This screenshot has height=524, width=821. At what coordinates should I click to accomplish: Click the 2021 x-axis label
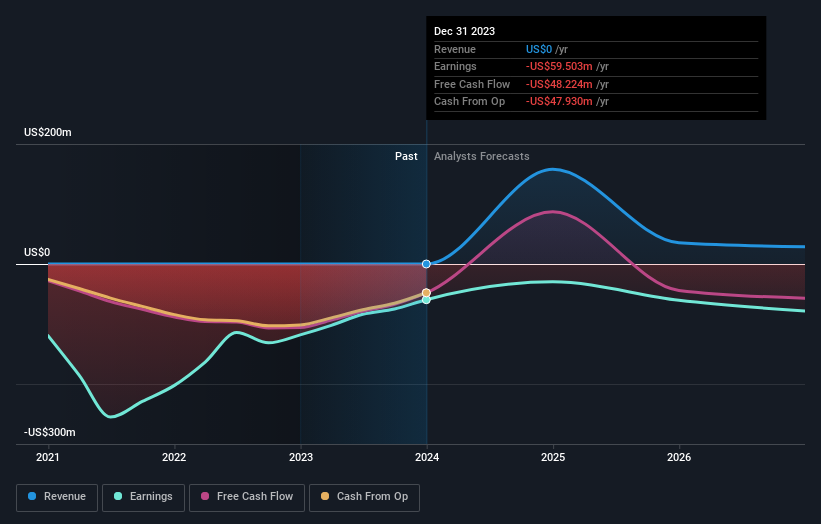(x=48, y=457)
